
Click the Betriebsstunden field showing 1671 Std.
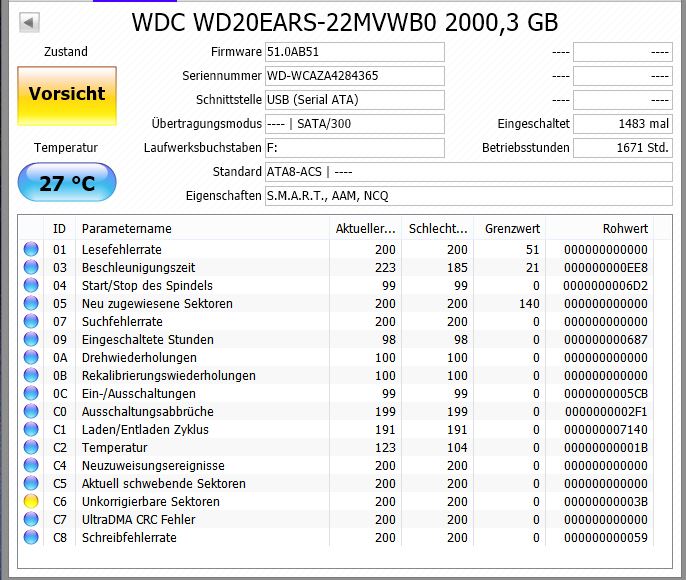[x=623, y=148]
